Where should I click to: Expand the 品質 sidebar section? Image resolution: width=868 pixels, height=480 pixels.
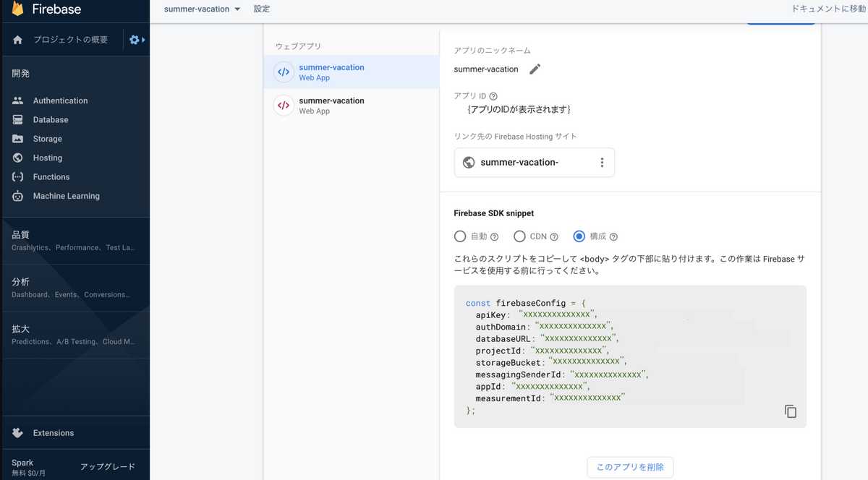[x=75, y=241]
